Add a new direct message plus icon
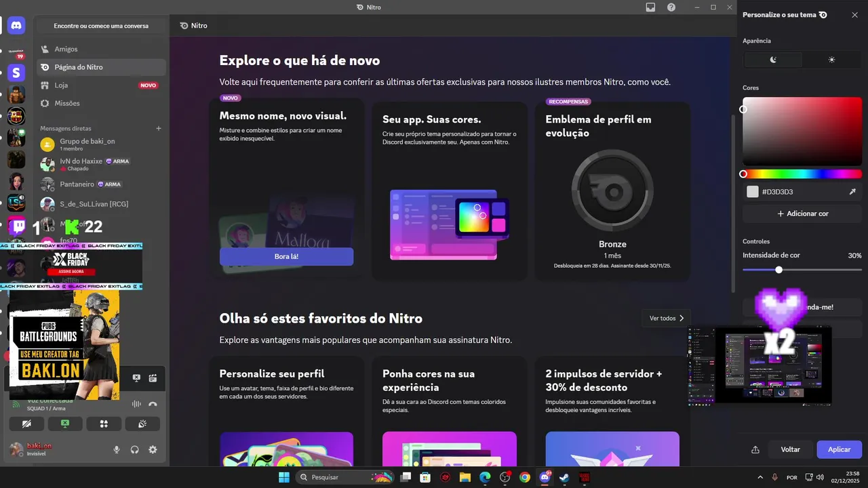 coord(159,128)
